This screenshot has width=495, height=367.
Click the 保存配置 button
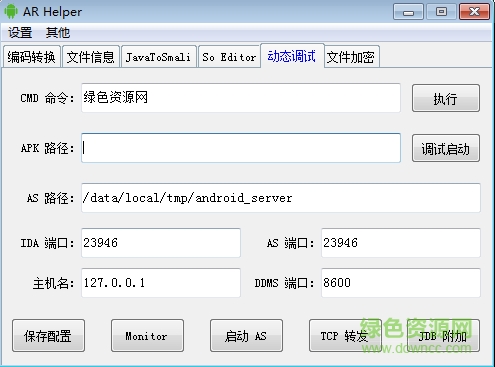(x=48, y=336)
